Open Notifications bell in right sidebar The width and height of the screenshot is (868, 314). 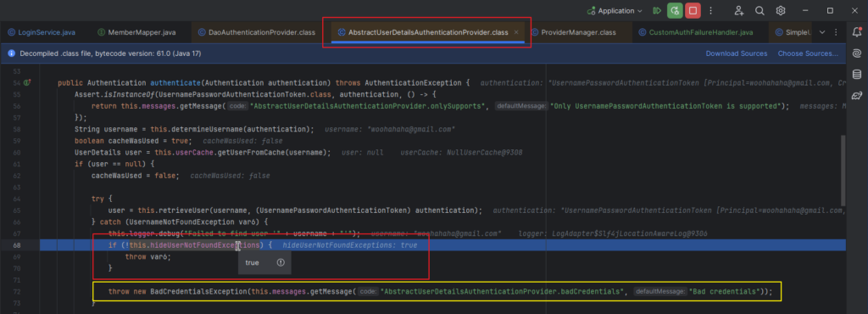pyautogui.click(x=856, y=33)
